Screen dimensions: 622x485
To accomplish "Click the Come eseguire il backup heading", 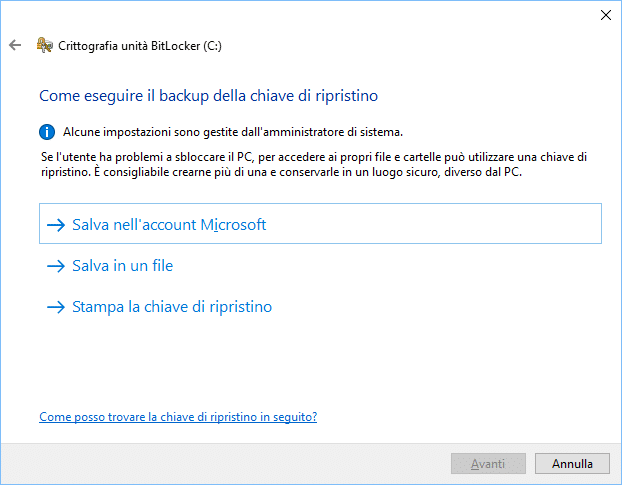I will [x=209, y=96].
